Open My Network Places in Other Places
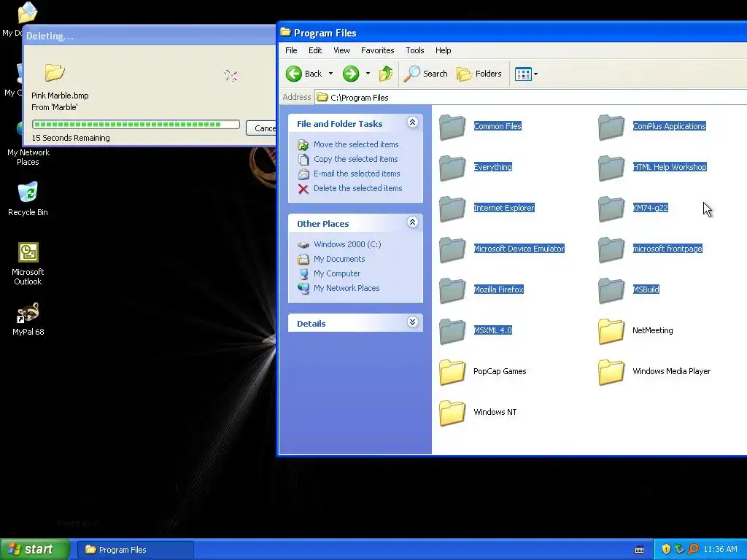The width and height of the screenshot is (747, 560). pyautogui.click(x=347, y=288)
